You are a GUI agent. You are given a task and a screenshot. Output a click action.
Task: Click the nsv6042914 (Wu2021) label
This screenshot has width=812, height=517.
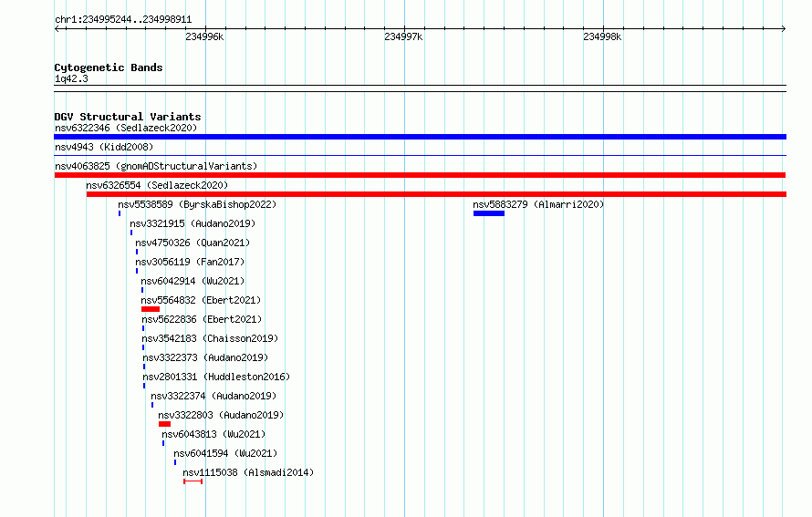coord(193,281)
